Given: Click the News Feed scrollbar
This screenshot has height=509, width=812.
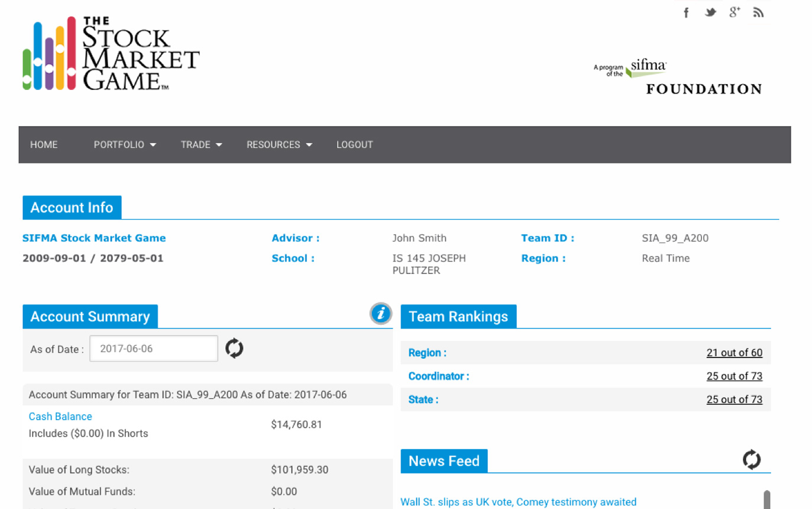Looking at the screenshot, I should [x=767, y=499].
